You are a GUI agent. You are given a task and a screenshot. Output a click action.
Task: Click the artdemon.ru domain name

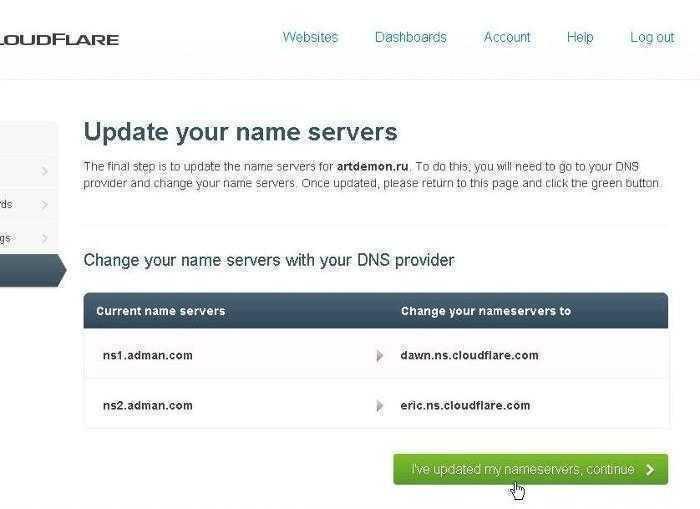pyautogui.click(x=372, y=167)
